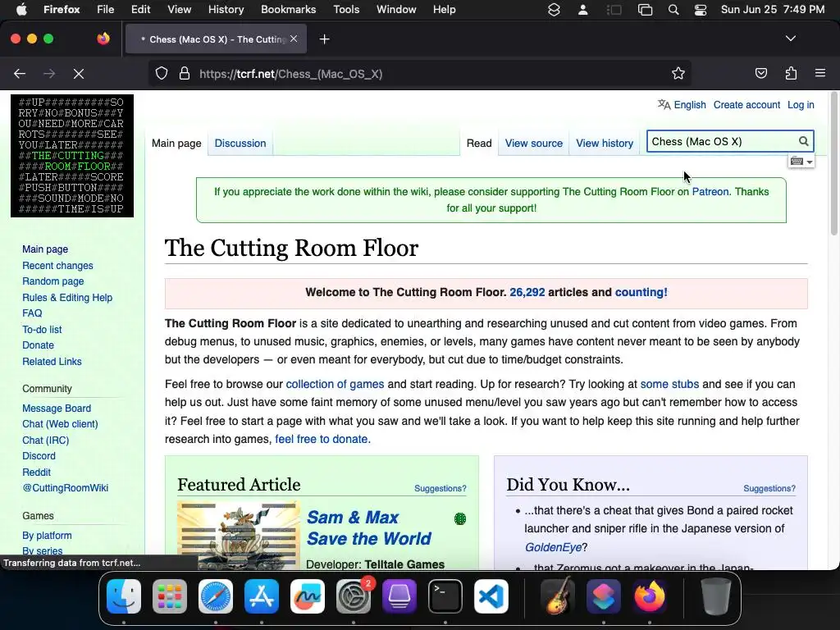Open Control Center in menu bar
840x630 pixels.
[x=701, y=10]
